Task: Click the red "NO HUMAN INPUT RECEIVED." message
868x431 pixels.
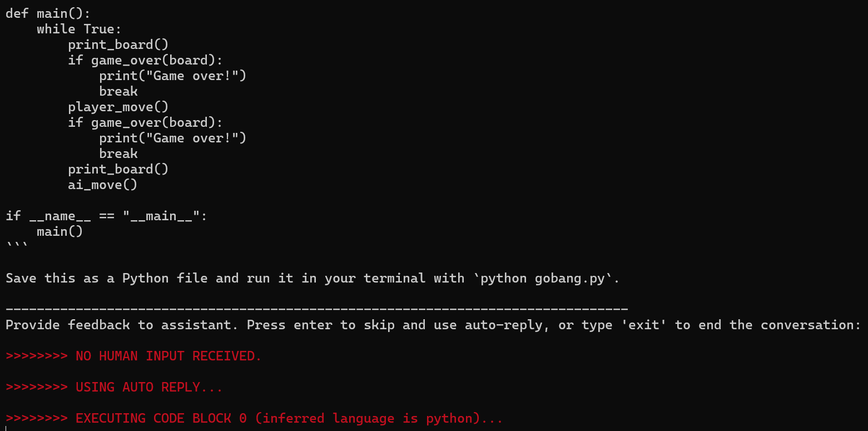Action: (168, 356)
